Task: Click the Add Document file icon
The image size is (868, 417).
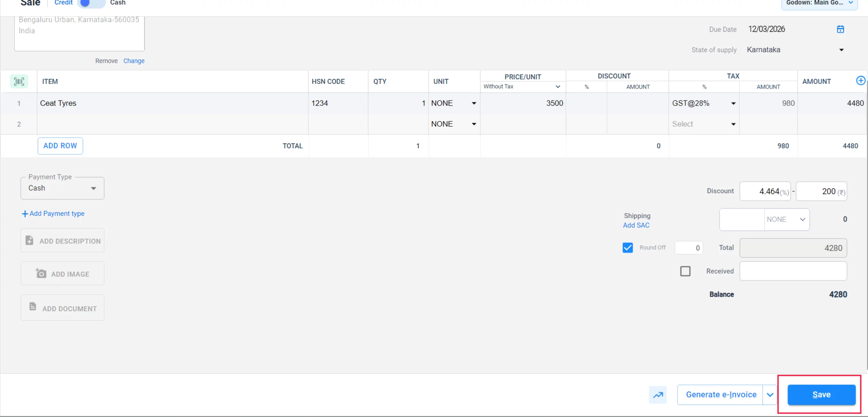Action: point(33,307)
